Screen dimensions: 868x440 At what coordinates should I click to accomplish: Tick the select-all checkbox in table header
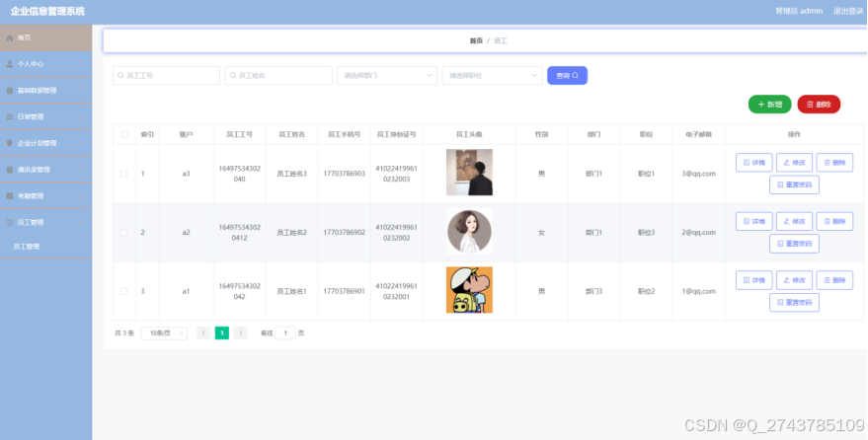click(124, 135)
